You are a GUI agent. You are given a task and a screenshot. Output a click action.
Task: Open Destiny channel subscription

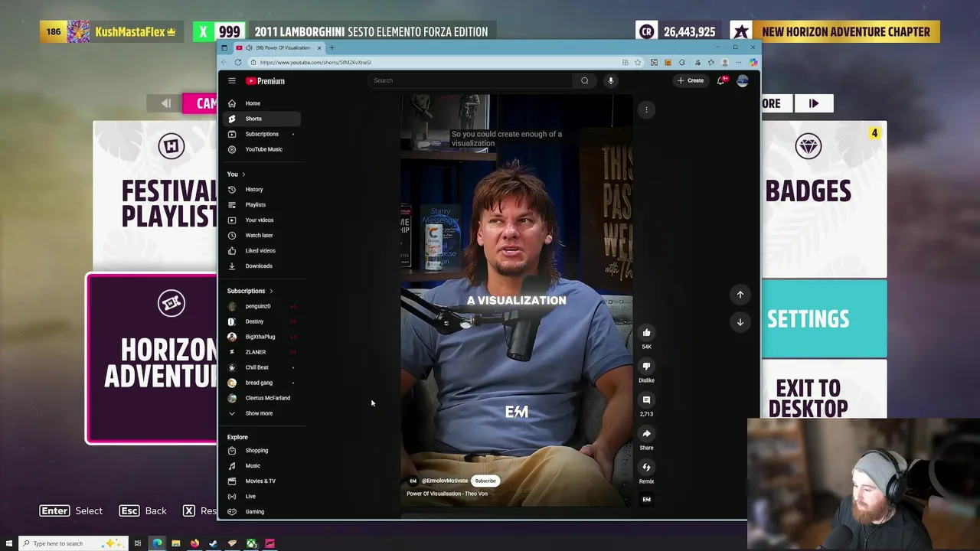click(262, 321)
